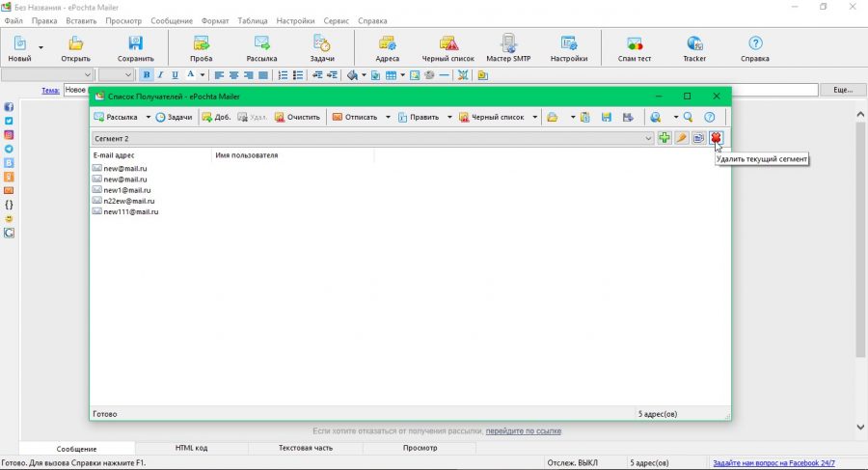Toggle align right
This screenshot has width=868, height=470.
coord(249,75)
